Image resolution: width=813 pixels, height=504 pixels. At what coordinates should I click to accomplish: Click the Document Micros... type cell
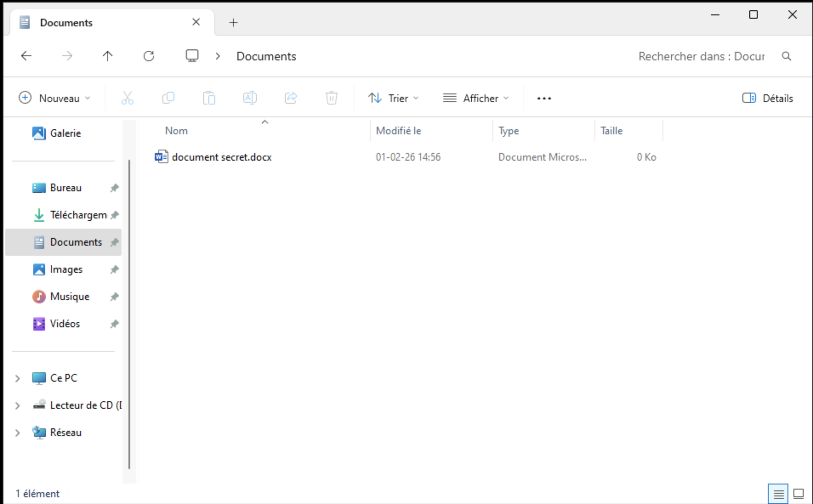coord(543,157)
